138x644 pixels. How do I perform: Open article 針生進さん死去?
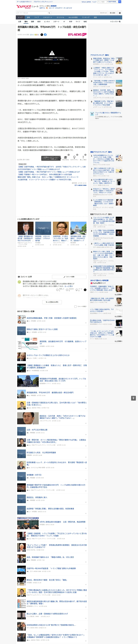41,453
